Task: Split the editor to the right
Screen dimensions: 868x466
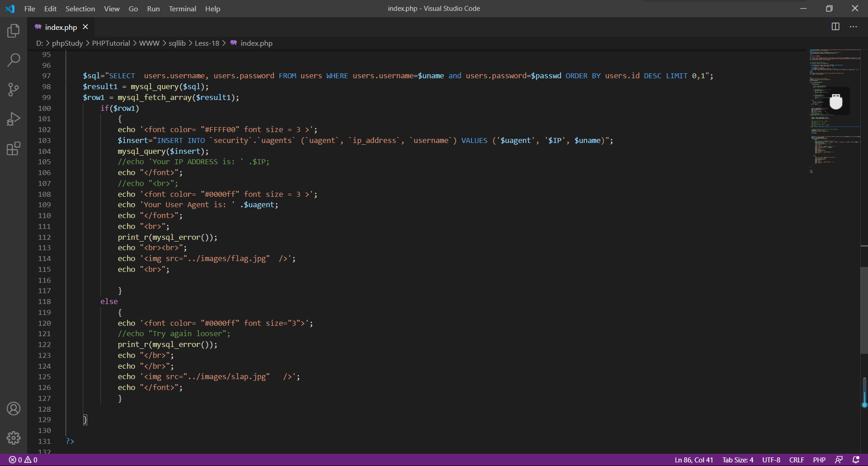Action: click(x=835, y=27)
